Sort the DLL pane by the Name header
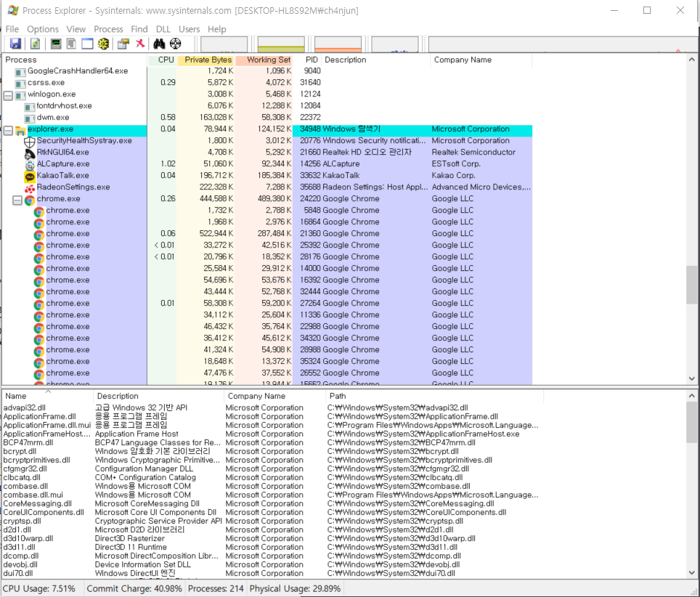The width and height of the screenshot is (700, 597). [x=48, y=396]
